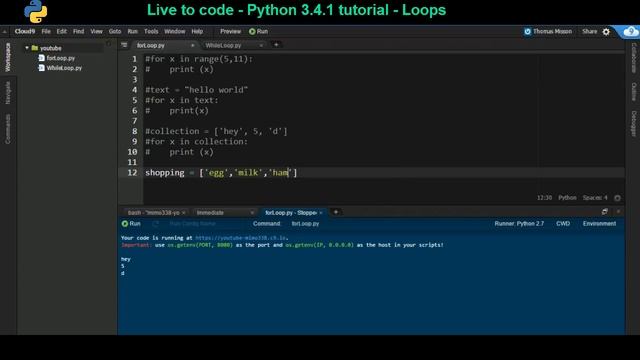Open the File menu

pyautogui.click(x=46, y=31)
